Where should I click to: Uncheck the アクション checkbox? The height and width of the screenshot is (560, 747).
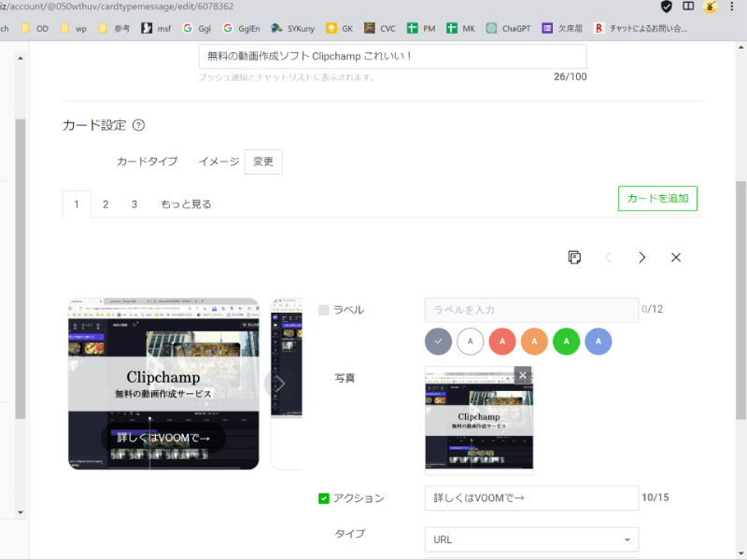pyautogui.click(x=324, y=498)
